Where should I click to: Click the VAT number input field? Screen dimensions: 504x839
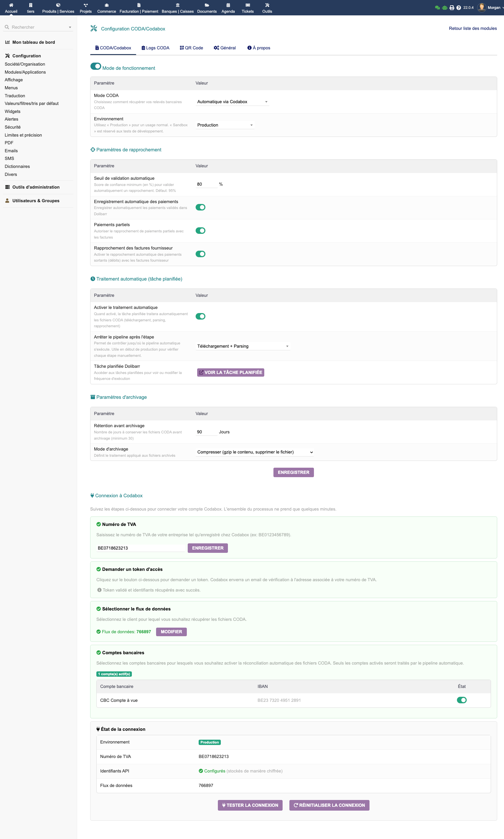(x=141, y=548)
